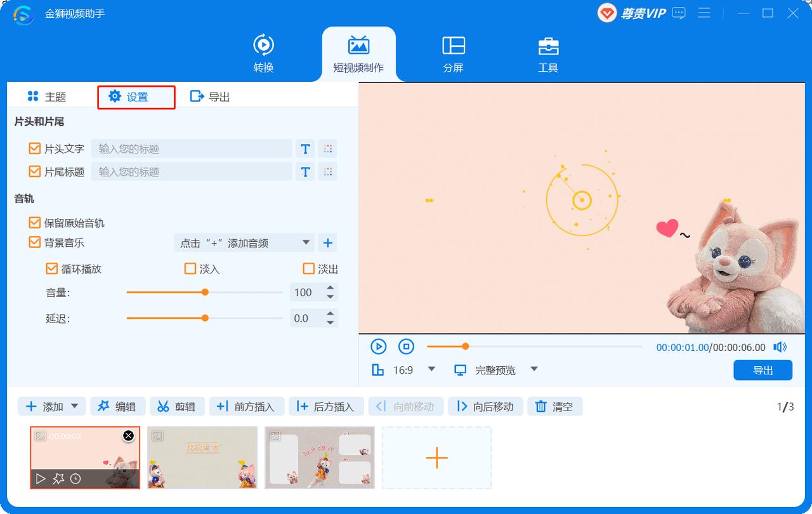Open font settings for 片尾标题

305,171
